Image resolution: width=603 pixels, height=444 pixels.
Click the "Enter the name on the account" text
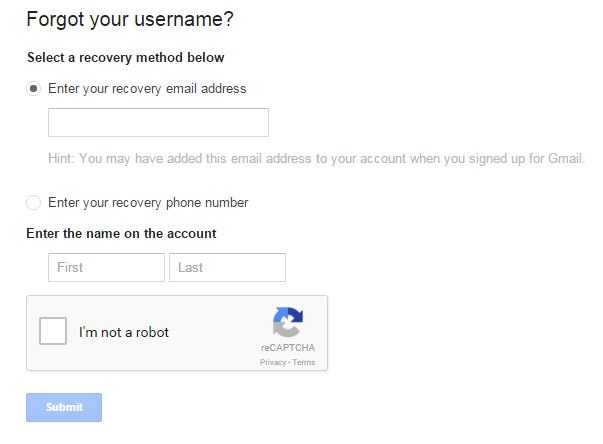(122, 234)
